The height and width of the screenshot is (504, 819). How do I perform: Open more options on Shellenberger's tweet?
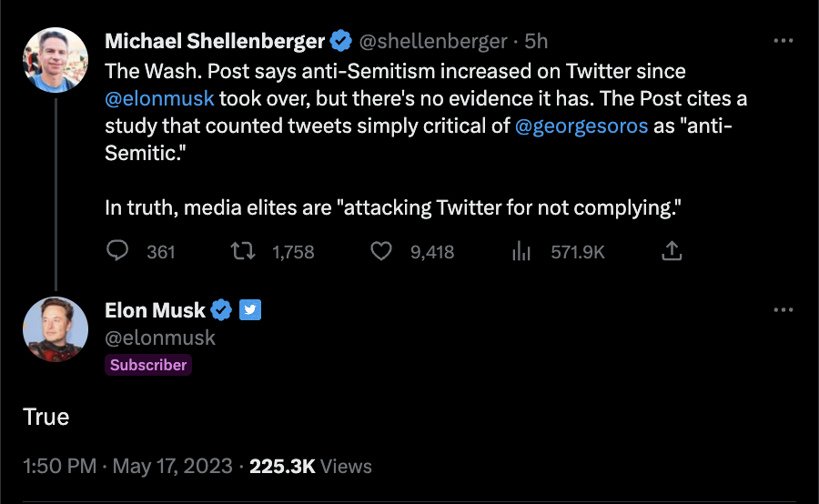pyautogui.click(x=783, y=41)
